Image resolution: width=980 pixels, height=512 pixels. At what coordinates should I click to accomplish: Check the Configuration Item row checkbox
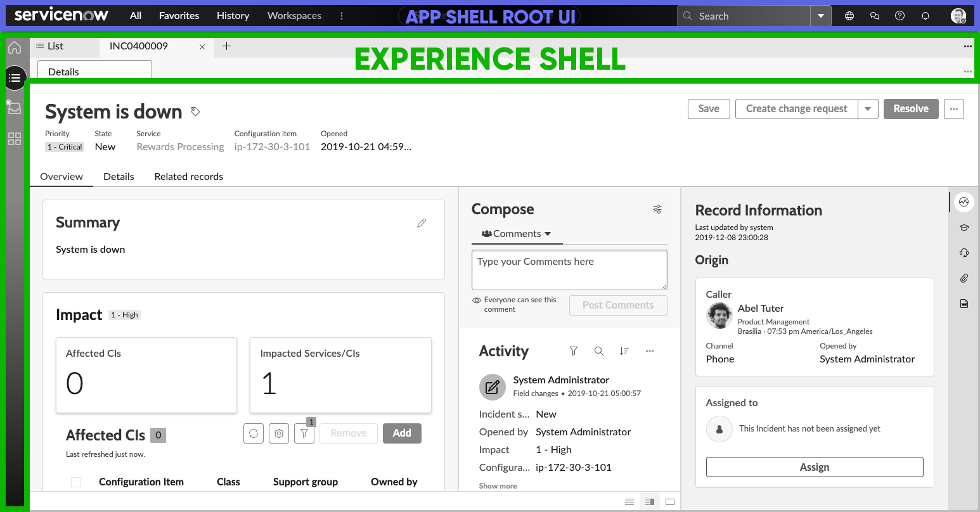[76, 482]
